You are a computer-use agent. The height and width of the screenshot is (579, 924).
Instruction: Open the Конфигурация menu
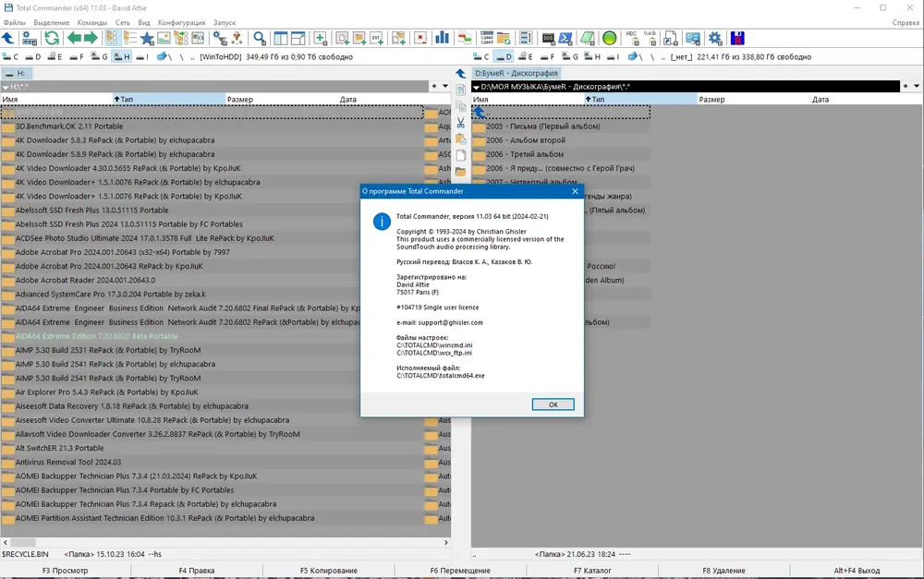[x=181, y=22]
